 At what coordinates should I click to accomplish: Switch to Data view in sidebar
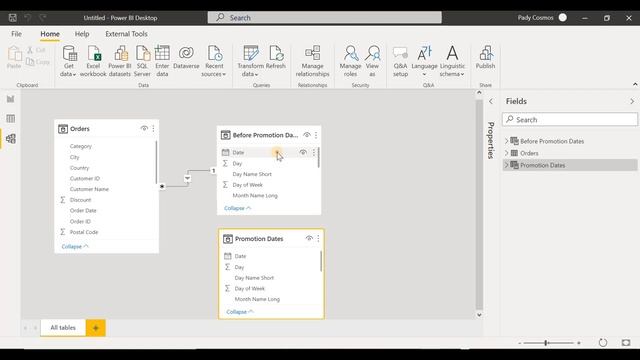pos(11,119)
